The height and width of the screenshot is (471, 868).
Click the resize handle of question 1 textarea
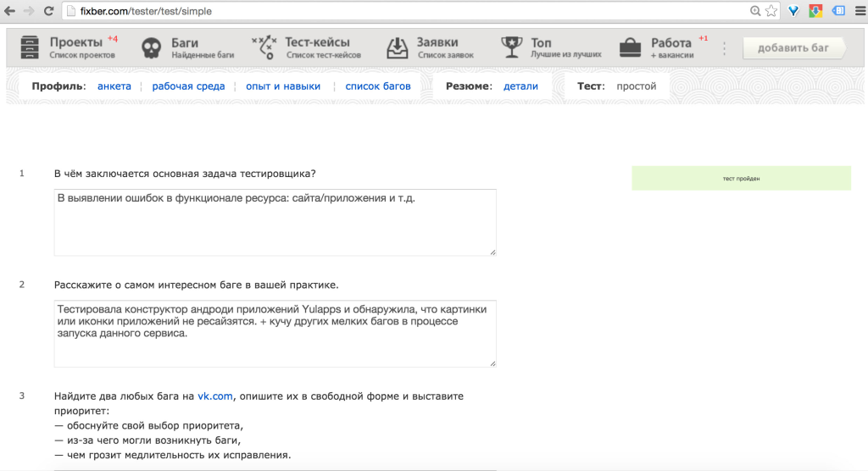pos(492,252)
